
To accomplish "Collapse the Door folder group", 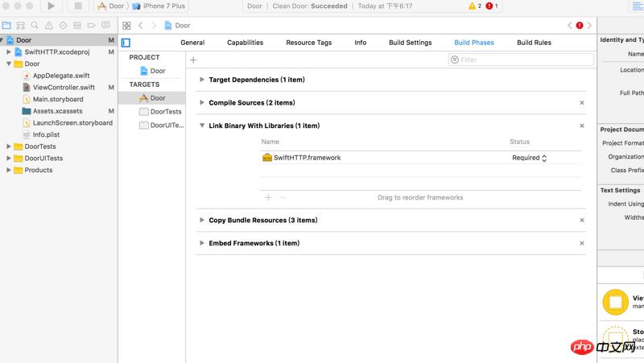I will click(8, 64).
